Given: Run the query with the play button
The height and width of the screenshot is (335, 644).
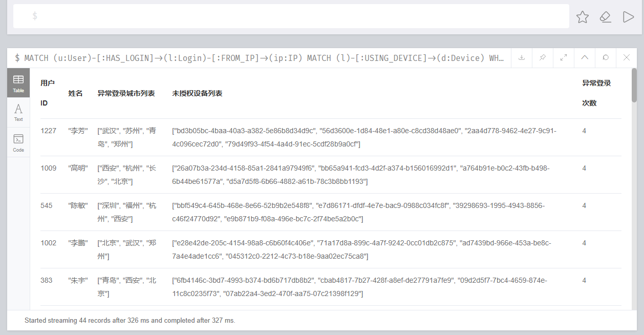Looking at the screenshot, I should (628, 17).
